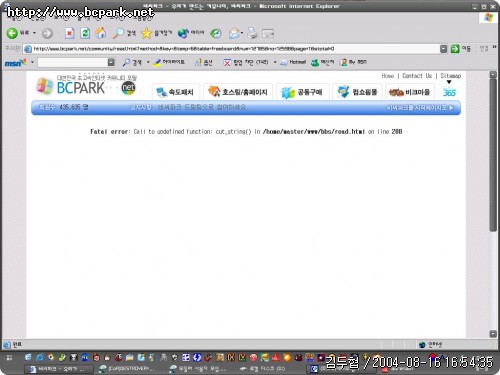Click the MSN toolbar search box
This screenshot has width=500, height=375.
pos(72,62)
